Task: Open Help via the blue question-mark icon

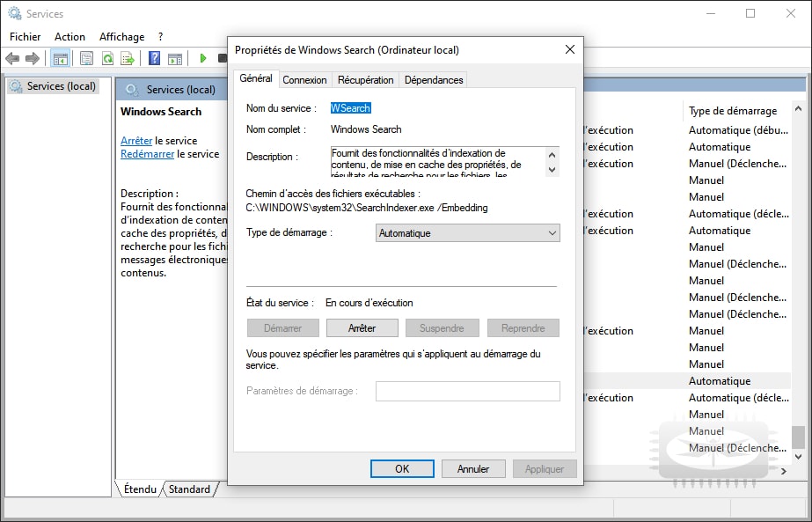Action: 154,58
